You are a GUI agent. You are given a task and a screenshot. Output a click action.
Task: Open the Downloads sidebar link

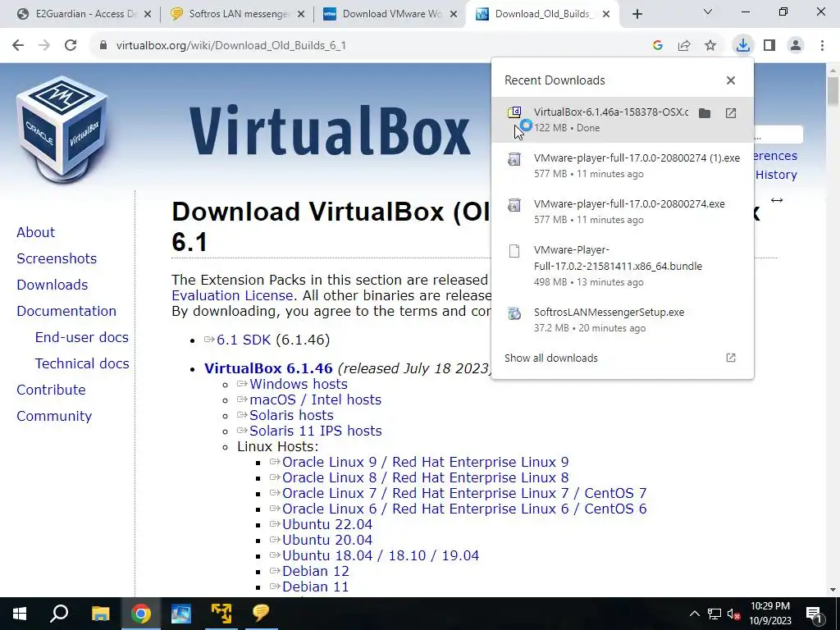click(x=52, y=285)
